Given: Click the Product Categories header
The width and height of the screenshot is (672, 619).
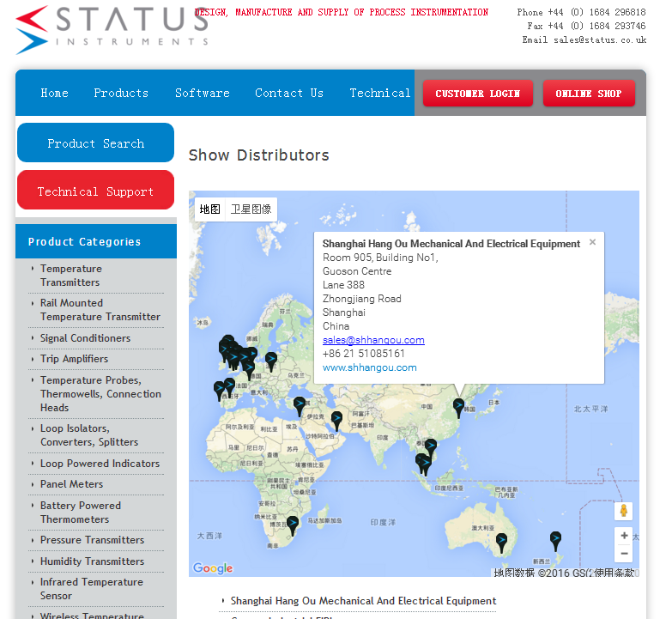Looking at the screenshot, I should pos(96,241).
